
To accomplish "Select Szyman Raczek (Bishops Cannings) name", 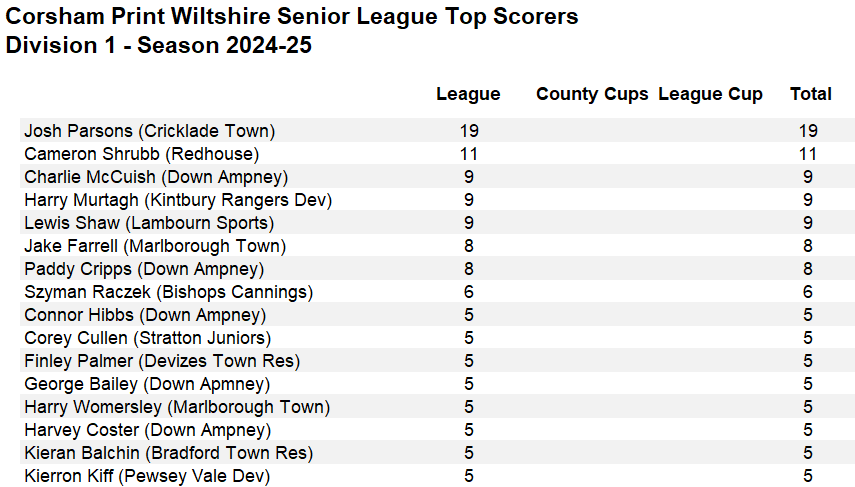I will pos(168,292).
